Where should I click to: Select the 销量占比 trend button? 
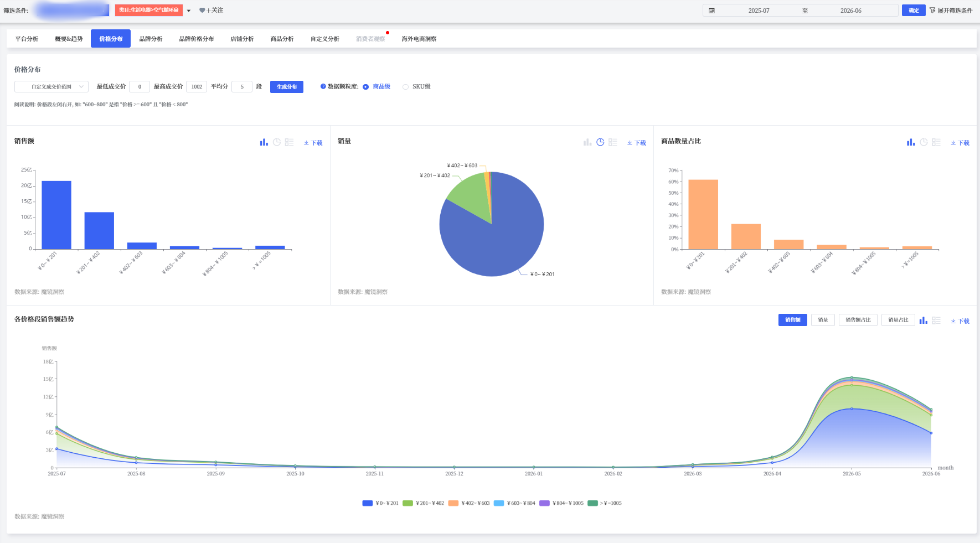(x=898, y=320)
